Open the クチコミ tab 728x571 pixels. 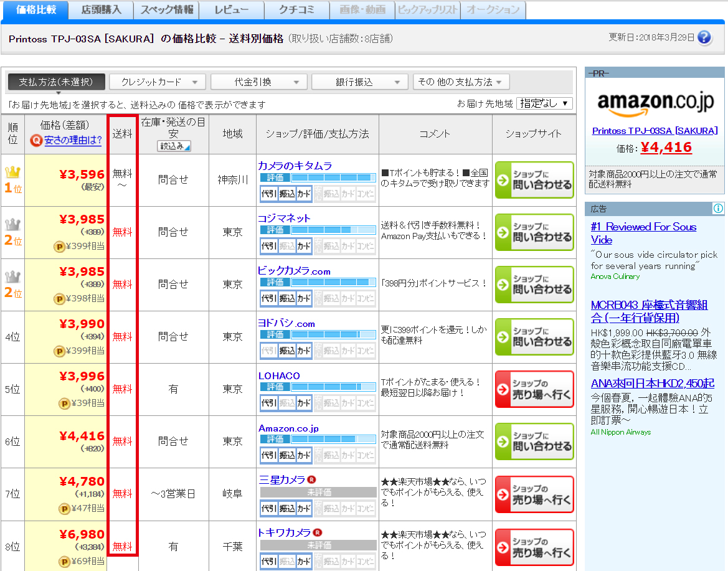(x=297, y=10)
